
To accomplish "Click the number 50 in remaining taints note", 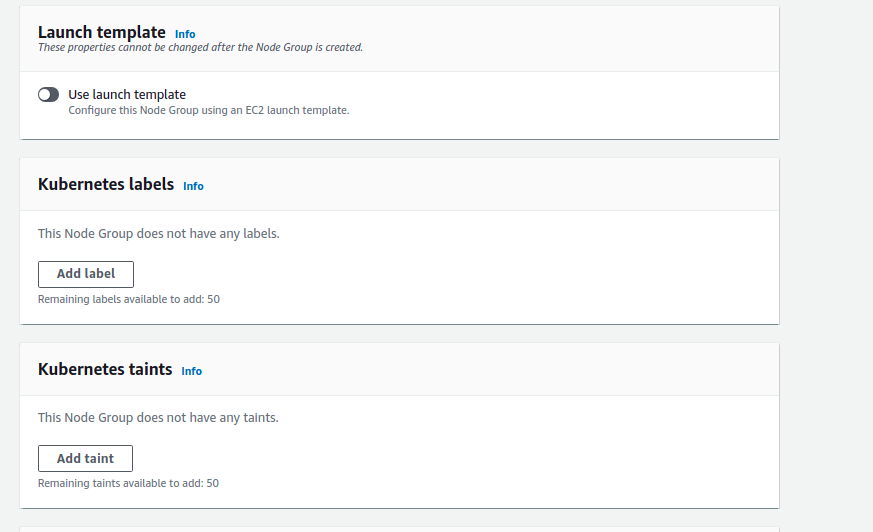I will (212, 484).
